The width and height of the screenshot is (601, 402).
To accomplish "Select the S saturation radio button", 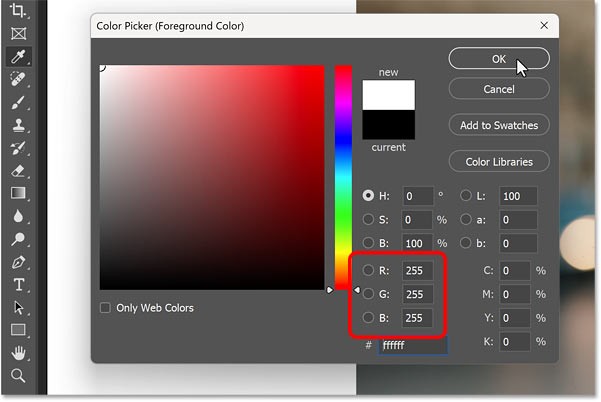I will [369, 219].
